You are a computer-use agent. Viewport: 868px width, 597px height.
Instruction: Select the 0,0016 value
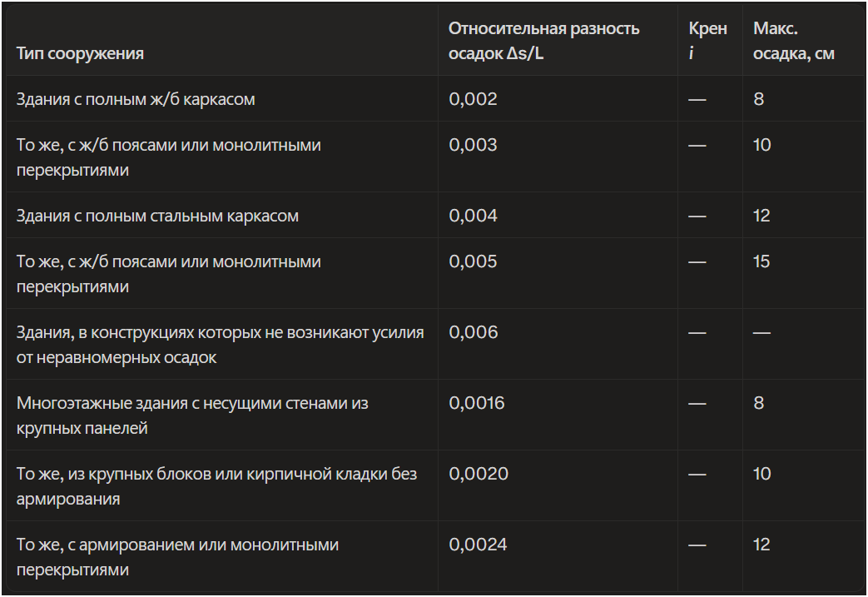click(x=477, y=403)
